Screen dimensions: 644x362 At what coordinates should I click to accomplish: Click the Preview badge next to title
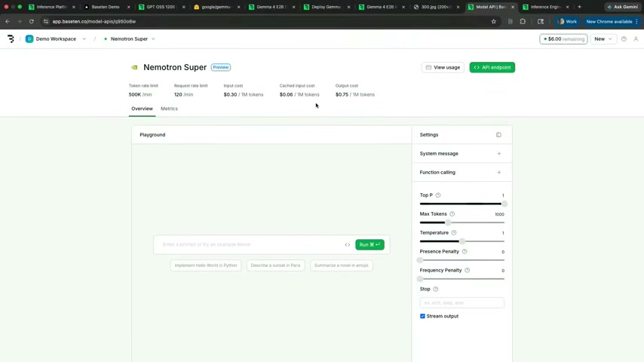coord(220,67)
